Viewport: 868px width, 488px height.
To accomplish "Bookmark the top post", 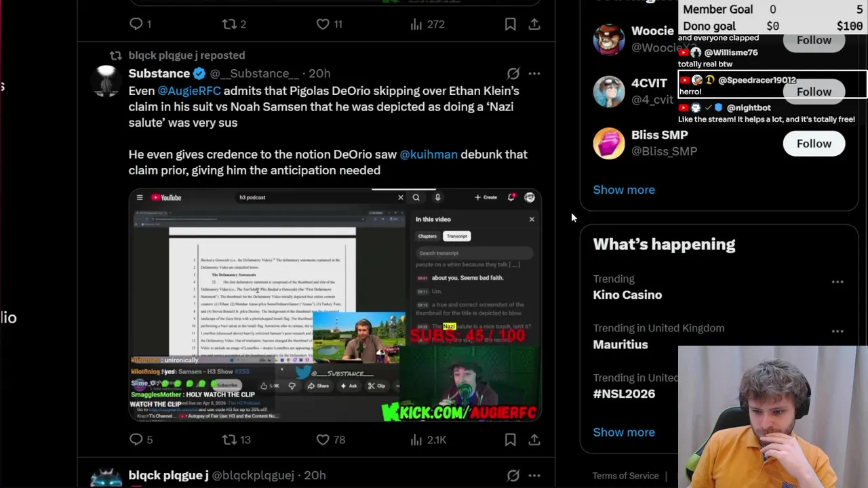I will 510,24.
